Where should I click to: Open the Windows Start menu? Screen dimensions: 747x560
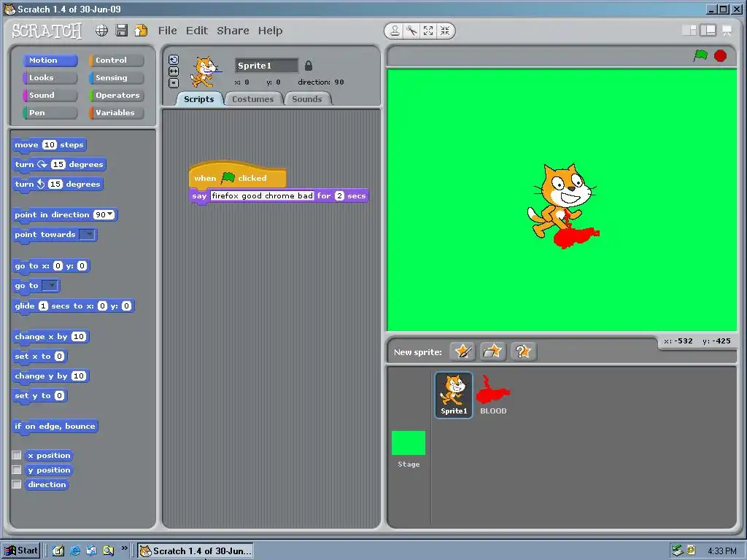coord(21,551)
